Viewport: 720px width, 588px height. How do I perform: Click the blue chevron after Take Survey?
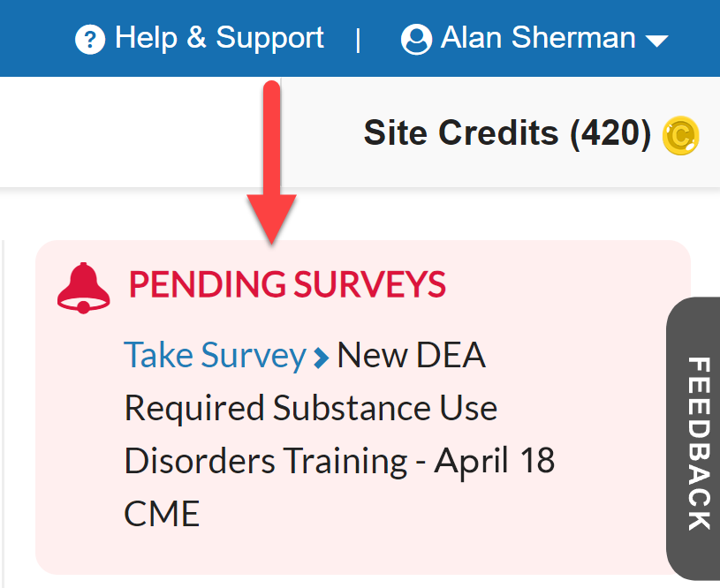(x=322, y=358)
